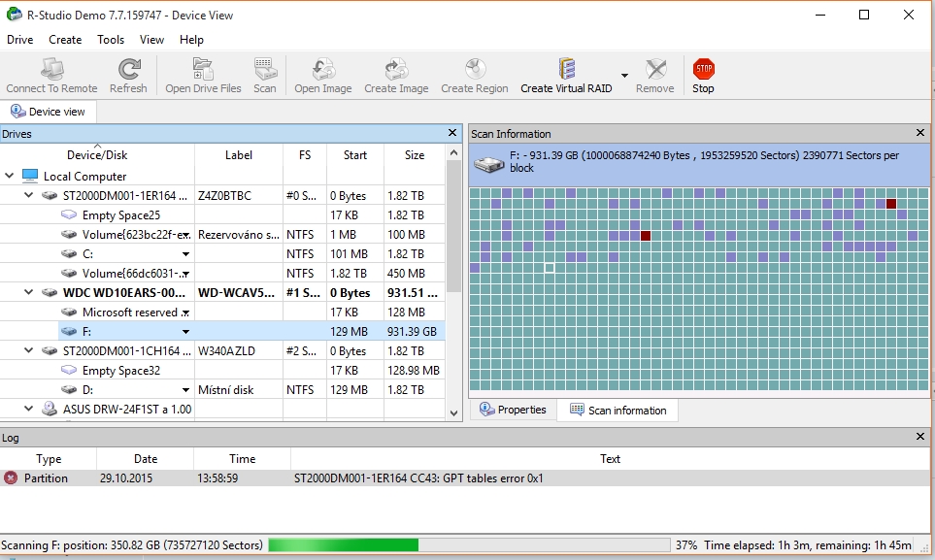This screenshot has width=935, height=560.
Task: Click ASUS DRW-24F1ST optical drive icon
Action: tap(49, 409)
